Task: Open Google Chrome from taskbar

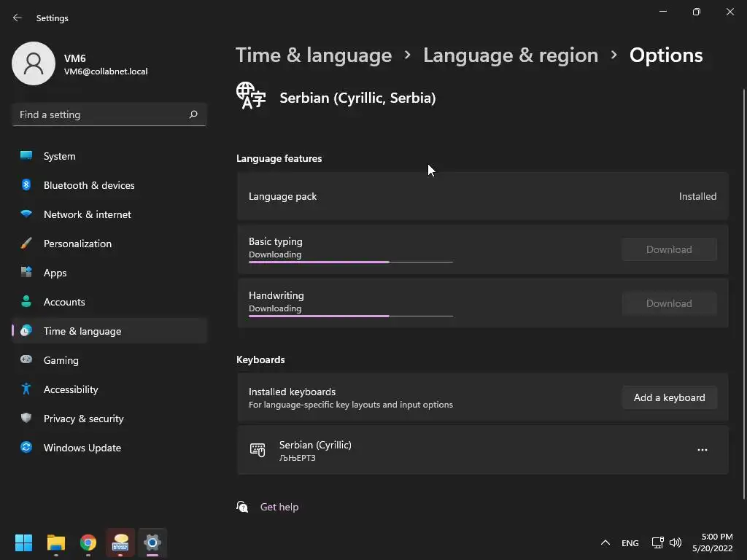Action: (x=88, y=542)
